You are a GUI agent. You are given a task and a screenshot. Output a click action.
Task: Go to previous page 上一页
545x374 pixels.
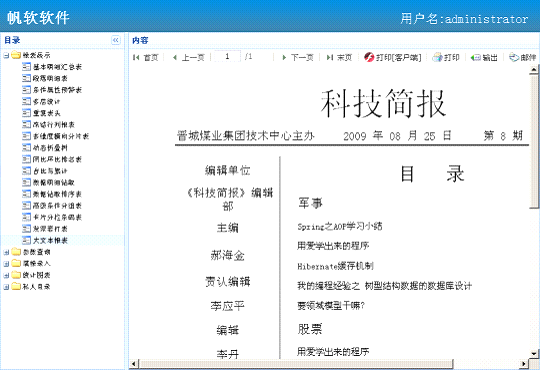[x=189, y=57]
